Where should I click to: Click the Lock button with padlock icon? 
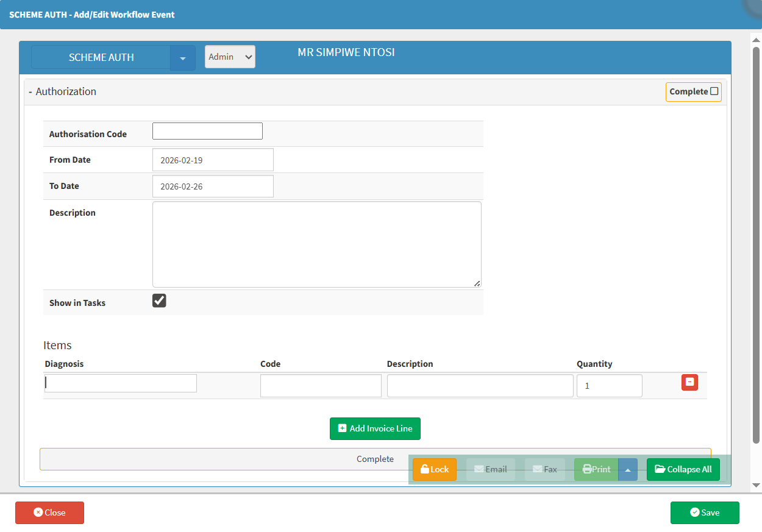click(x=434, y=469)
